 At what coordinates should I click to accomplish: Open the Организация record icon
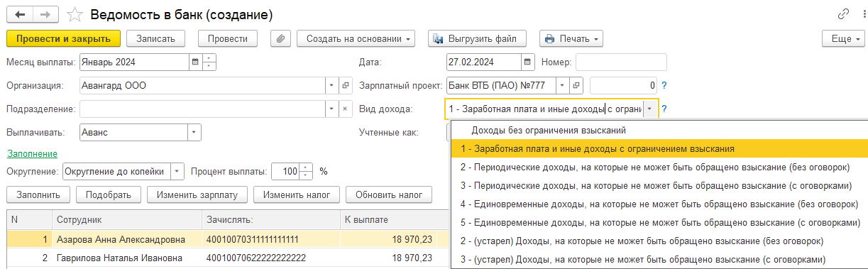click(x=346, y=86)
